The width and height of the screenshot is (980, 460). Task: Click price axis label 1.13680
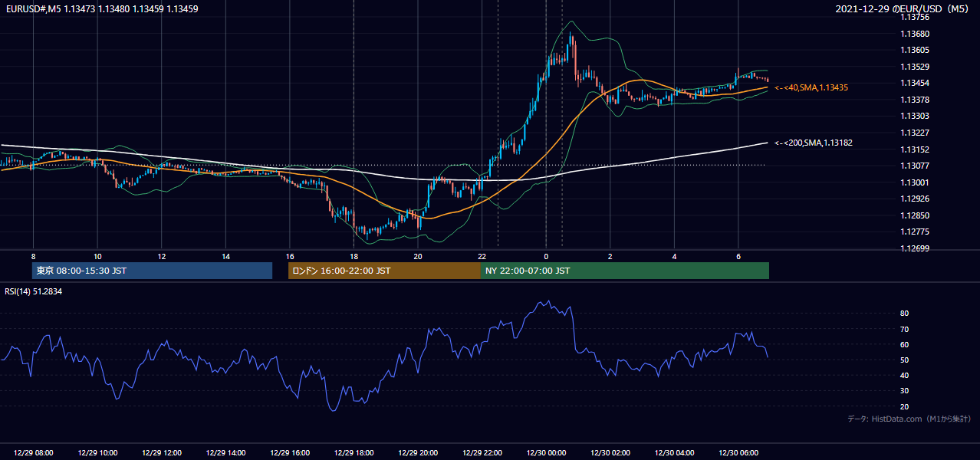(914, 34)
